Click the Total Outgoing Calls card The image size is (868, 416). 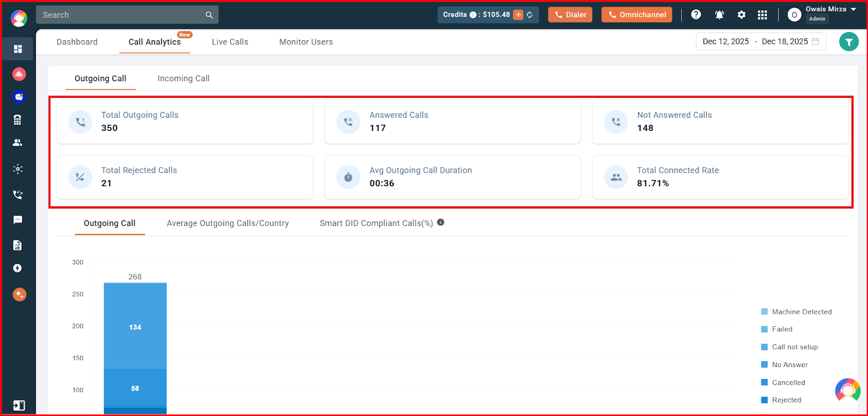pyautogui.click(x=184, y=122)
